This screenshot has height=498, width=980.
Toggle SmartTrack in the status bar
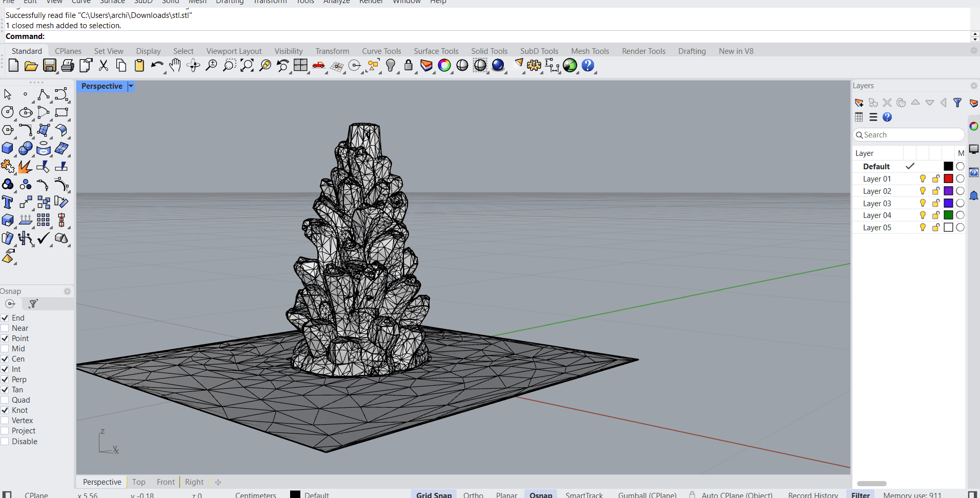(x=584, y=495)
